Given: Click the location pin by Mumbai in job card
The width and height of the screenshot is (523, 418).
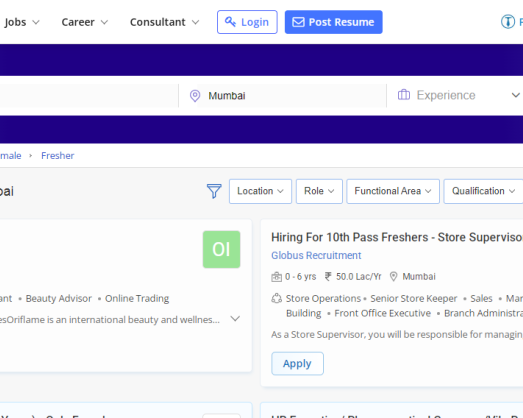Looking at the screenshot, I should [394, 277].
